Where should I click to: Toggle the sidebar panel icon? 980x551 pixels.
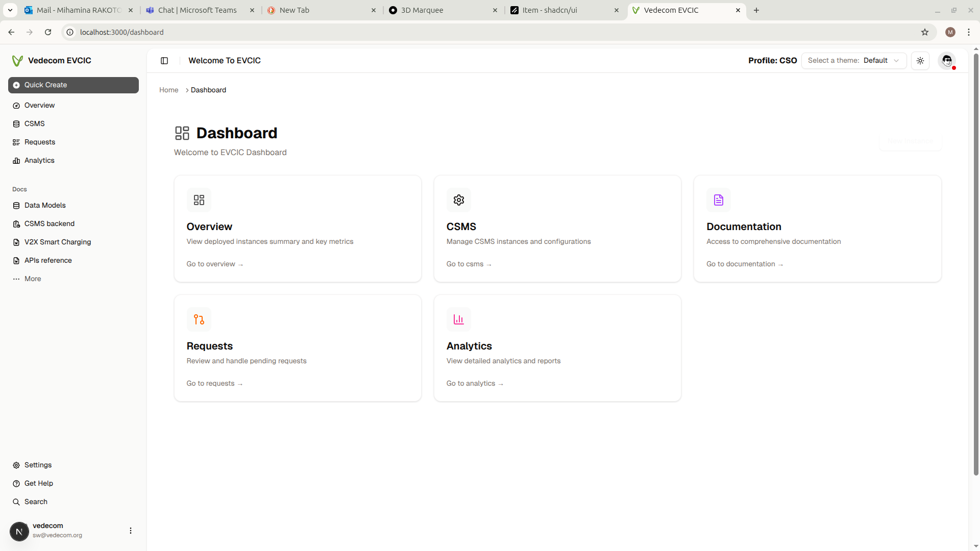pos(164,61)
